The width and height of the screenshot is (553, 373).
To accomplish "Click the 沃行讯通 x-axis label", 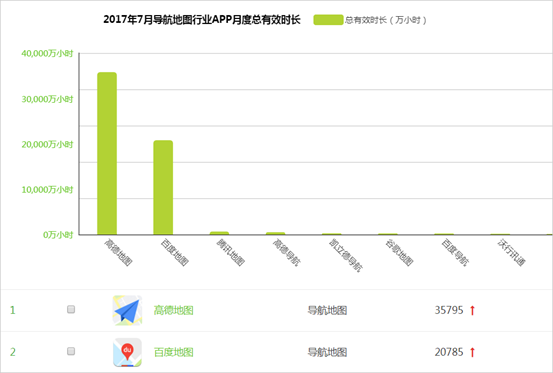I will tap(511, 252).
